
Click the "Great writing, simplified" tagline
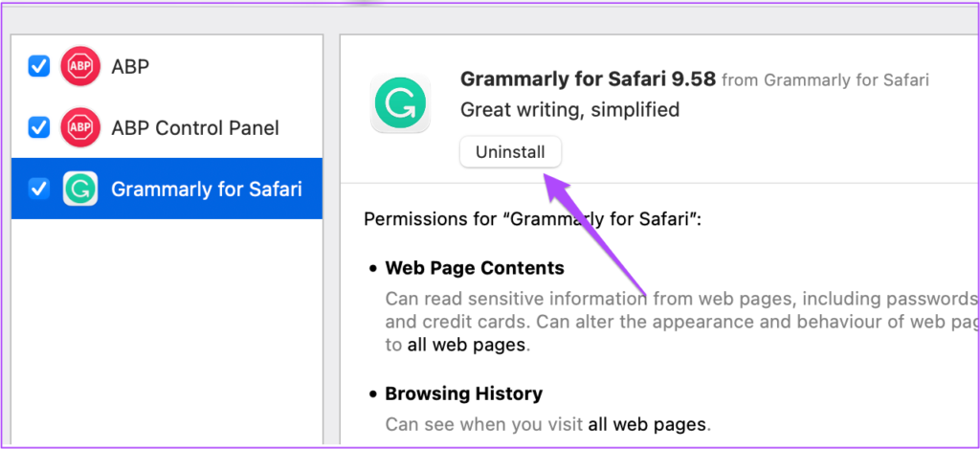point(569,110)
